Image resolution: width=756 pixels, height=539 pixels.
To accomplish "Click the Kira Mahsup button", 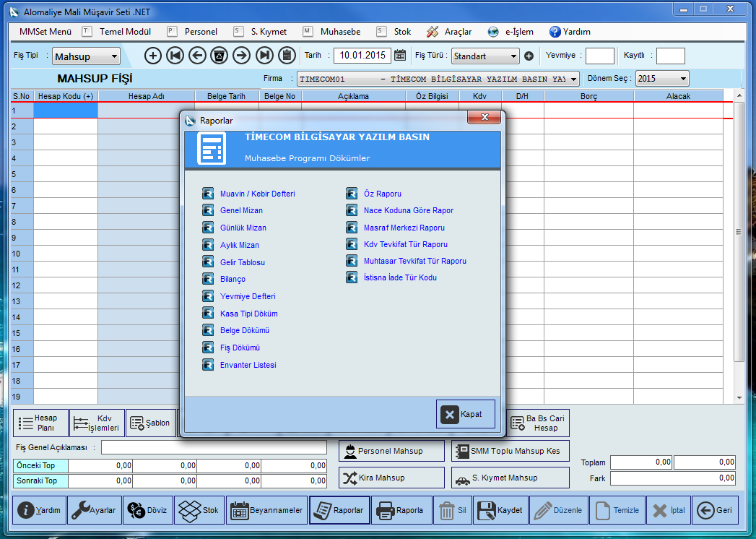I will pyautogui.click(x=391, y=478).
